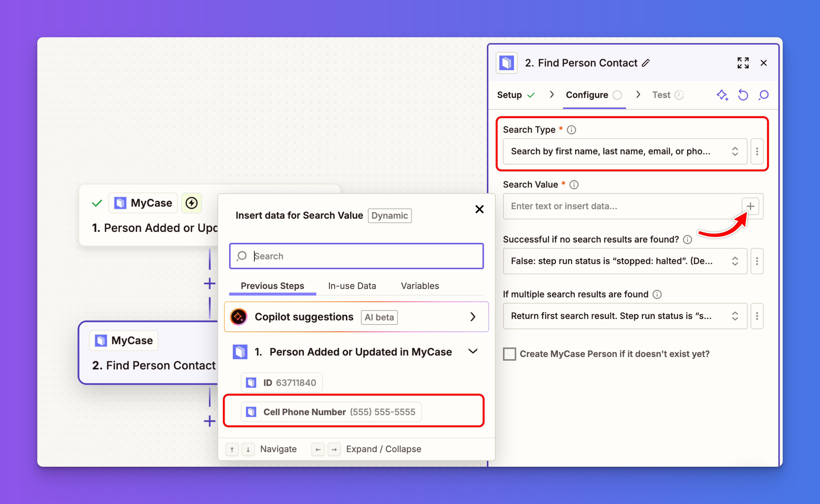Check Create MyCase Person if it doesn't exist
820x504 pixels.
coord(509,354)
